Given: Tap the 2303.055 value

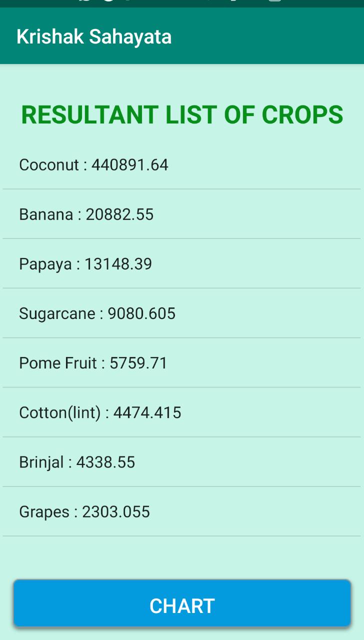Looking at the screenshot, I should click(116, 511).
